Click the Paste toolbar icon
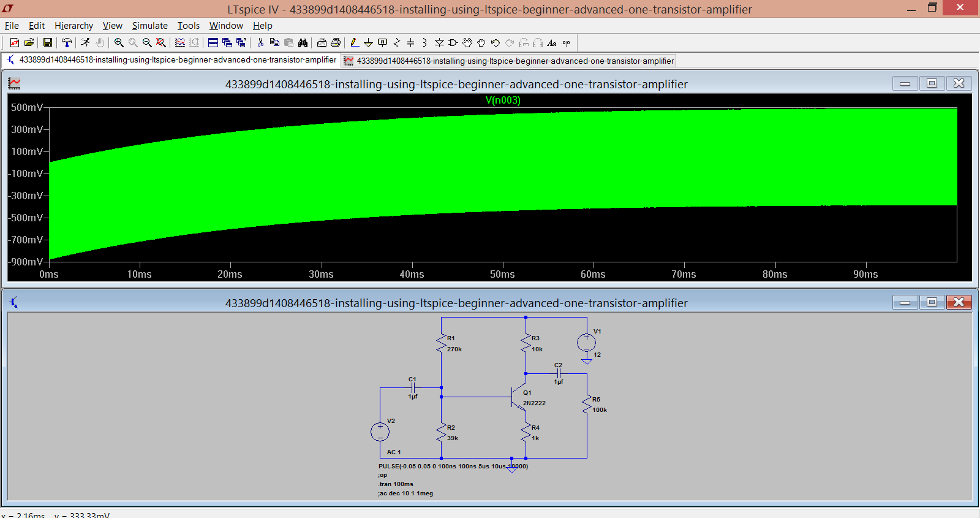Screen dimensions: 980x518 288,43
